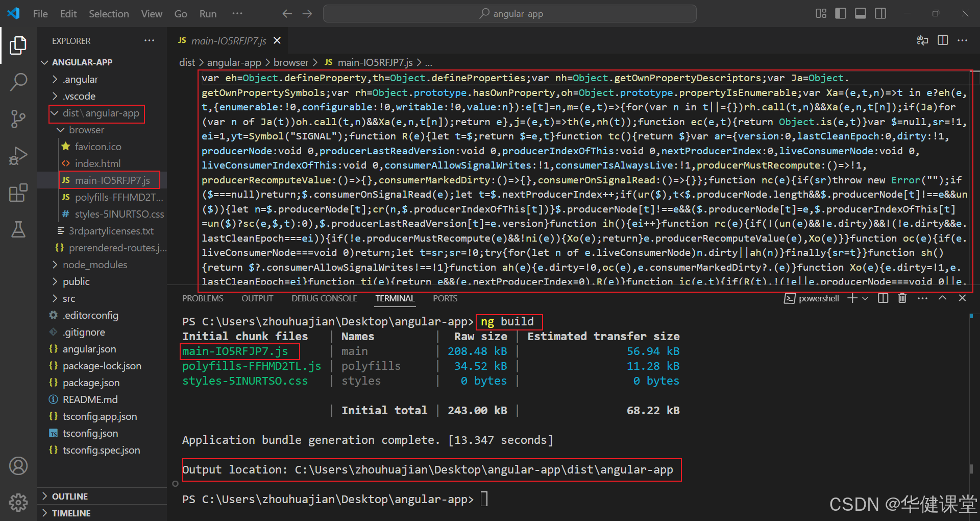Go forward in navigation history

coord(307,14)
